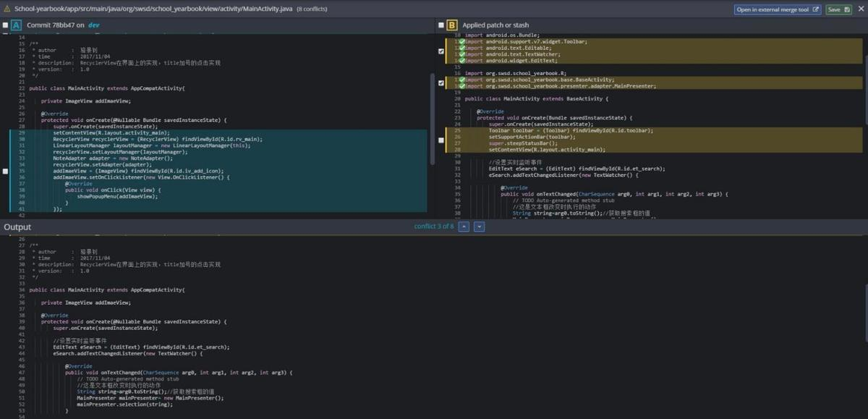This screenshot has height=419, width=868.
Task: Click the conflict 3 of 8 indicator
Action: click(x=434, y=227)
